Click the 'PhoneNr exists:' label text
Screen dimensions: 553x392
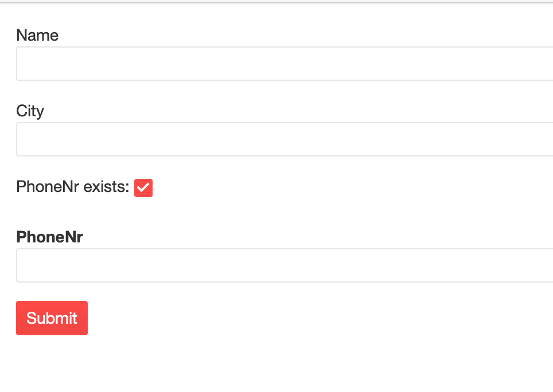pyautogui.click(x=73, y=187)
